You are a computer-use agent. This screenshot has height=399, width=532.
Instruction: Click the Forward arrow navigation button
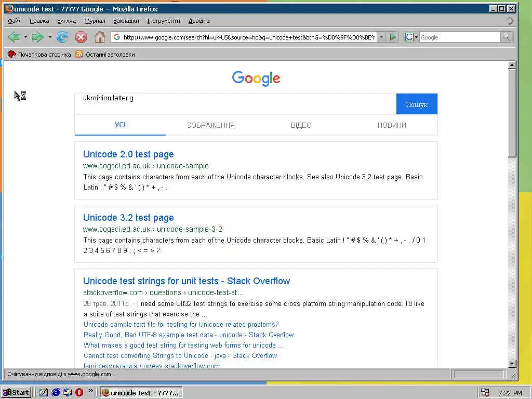[37, 37]
